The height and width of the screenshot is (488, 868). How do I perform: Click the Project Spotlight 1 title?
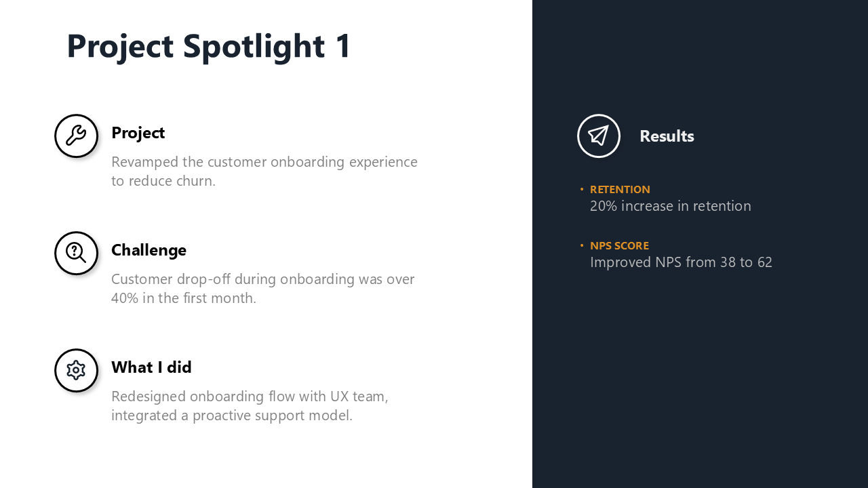[x=209, y=46]
